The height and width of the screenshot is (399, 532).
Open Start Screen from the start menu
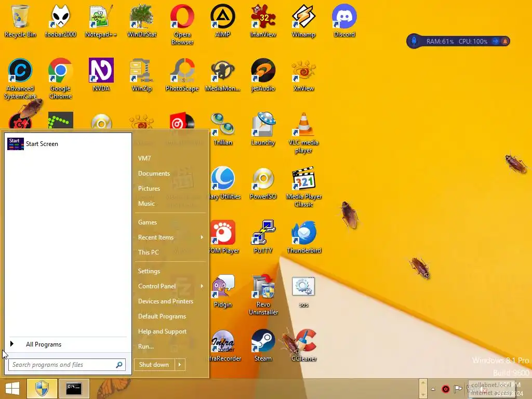point(68,144)
